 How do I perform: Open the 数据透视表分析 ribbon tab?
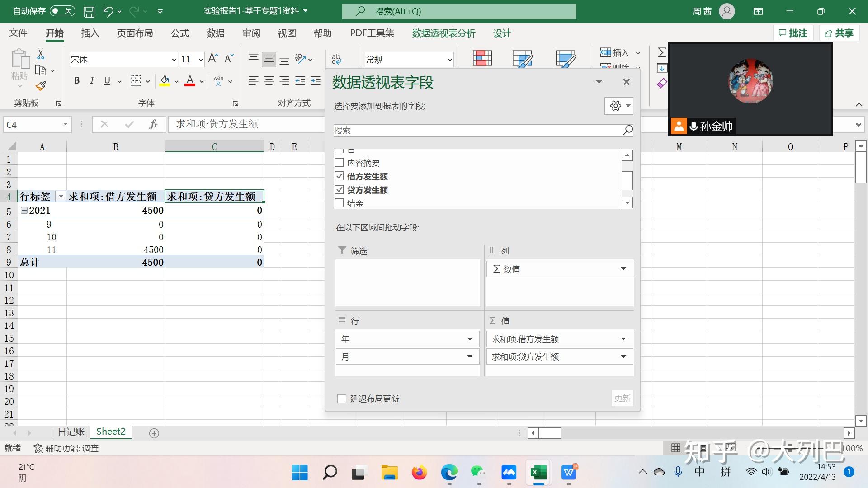coord(443,33)
